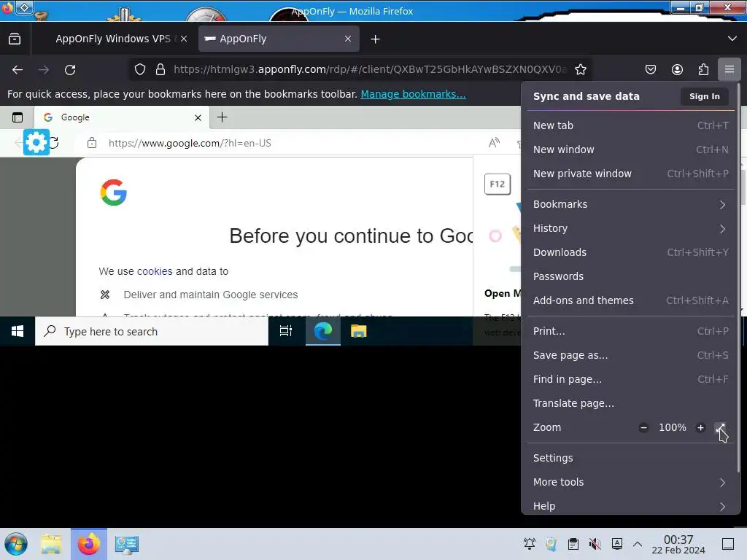Open remote Windows Start button
747x560 pixels.
[x=18, y=331]
